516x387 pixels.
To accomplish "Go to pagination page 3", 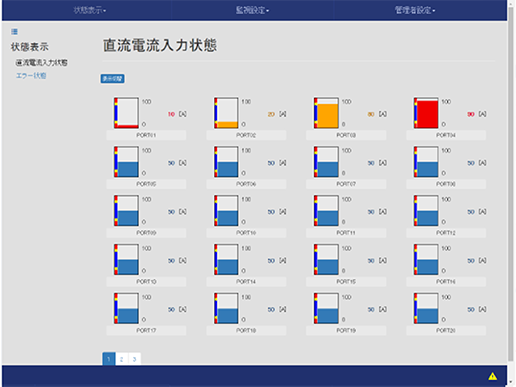I will [134, 359].
